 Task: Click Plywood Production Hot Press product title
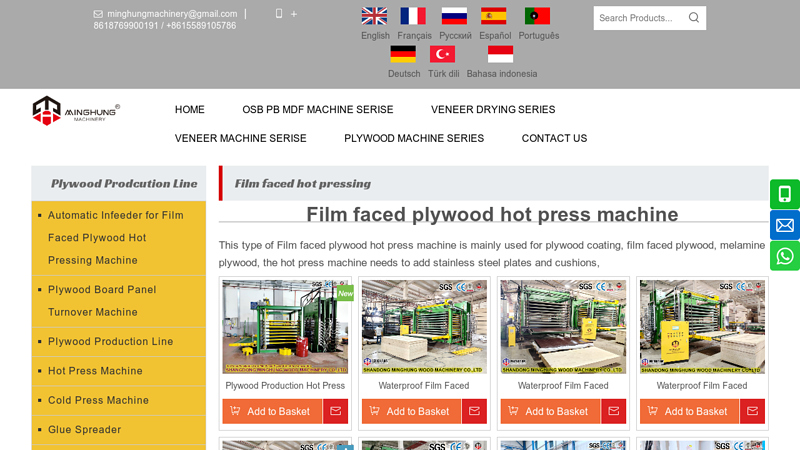pyautogui.click(x=285, y=386)
